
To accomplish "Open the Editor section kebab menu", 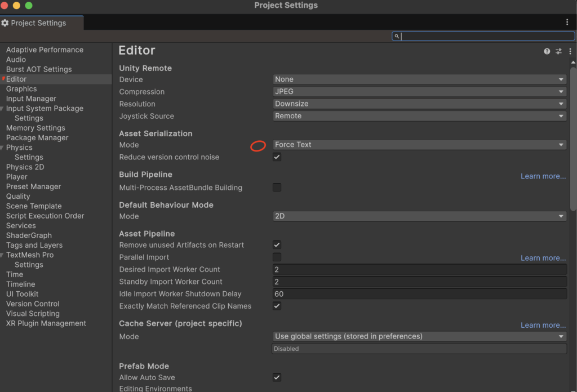I will point(570,51).
